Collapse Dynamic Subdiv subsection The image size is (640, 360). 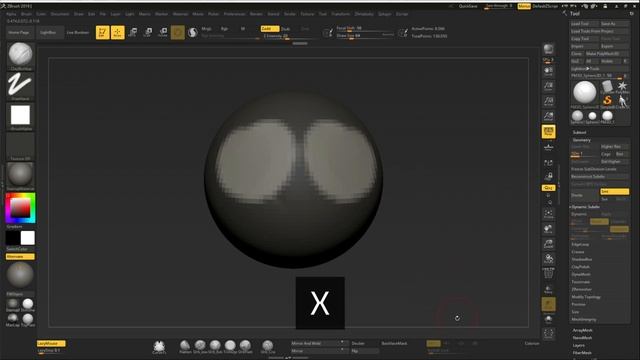tap(585, 207)
